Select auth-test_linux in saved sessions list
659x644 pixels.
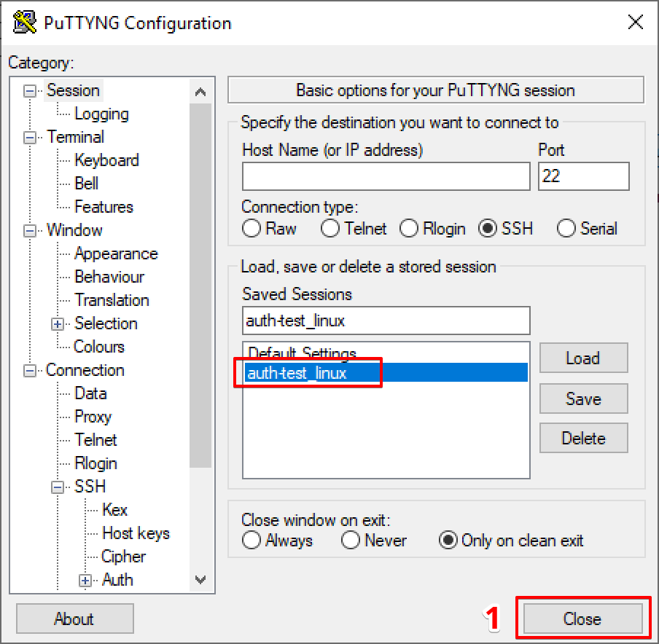[x=386, y=372]
